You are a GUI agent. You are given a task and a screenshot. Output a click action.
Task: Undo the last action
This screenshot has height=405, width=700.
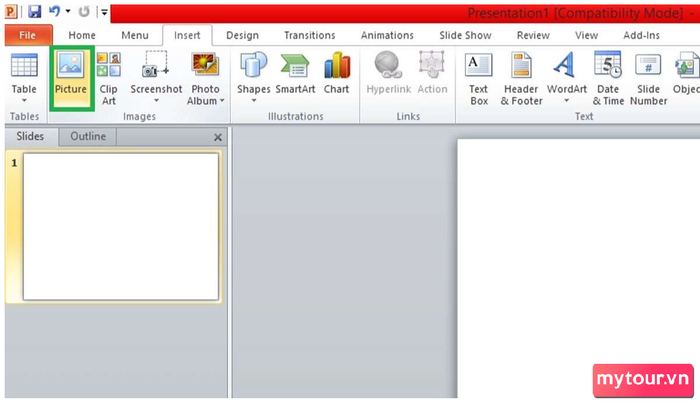coord(54,11)
